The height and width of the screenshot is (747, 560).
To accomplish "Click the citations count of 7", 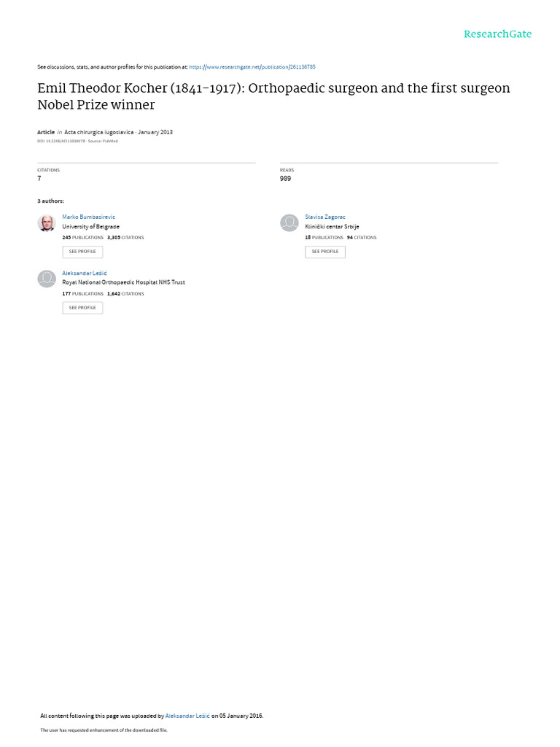I will 39,178.
